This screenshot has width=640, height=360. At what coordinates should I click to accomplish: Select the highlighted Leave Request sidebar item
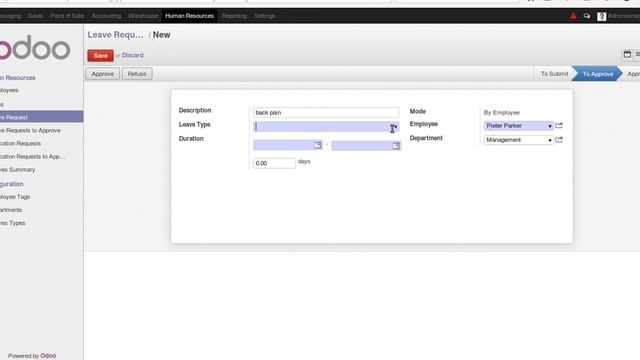[41, 117]
